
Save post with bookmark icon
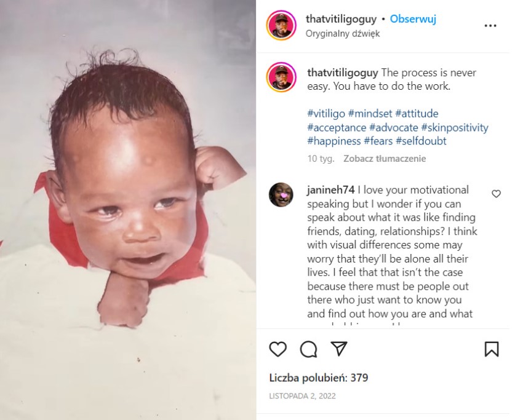tap(492, 349)
